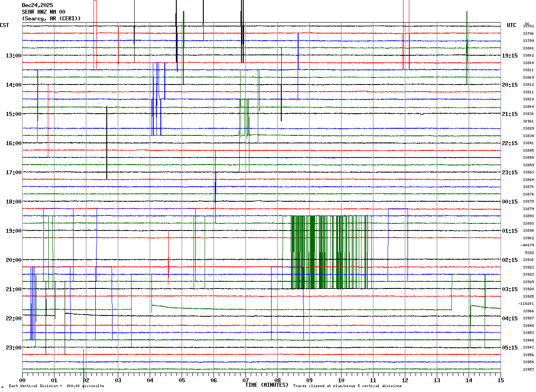Select the 22:00 CST hour label

pos(13,319)
